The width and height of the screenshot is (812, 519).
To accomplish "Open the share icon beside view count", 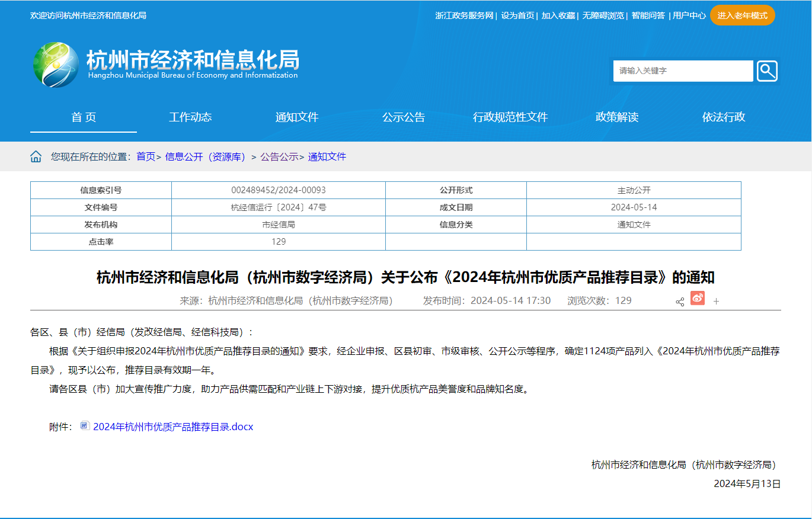I will click(680, 302).
